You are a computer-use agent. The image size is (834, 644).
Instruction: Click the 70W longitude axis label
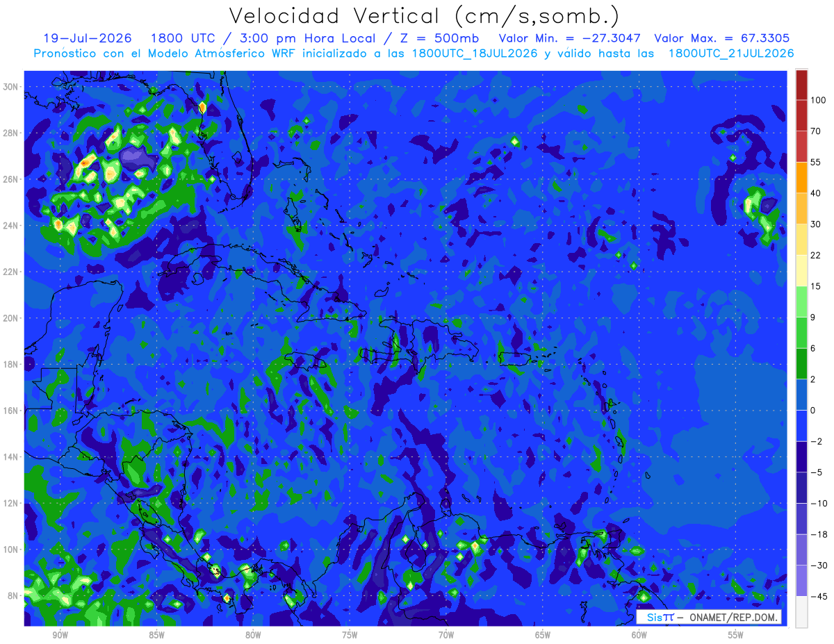click(x=446, y=635)
